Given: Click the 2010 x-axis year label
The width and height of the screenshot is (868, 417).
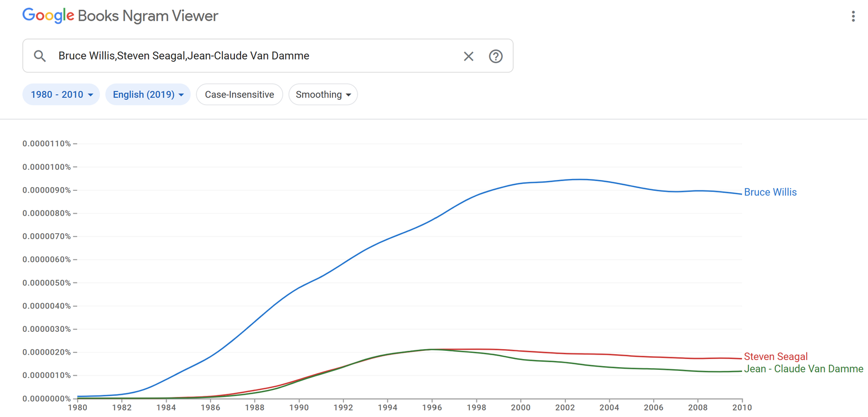Looking at the screenshot, I should tap(742, 408).
